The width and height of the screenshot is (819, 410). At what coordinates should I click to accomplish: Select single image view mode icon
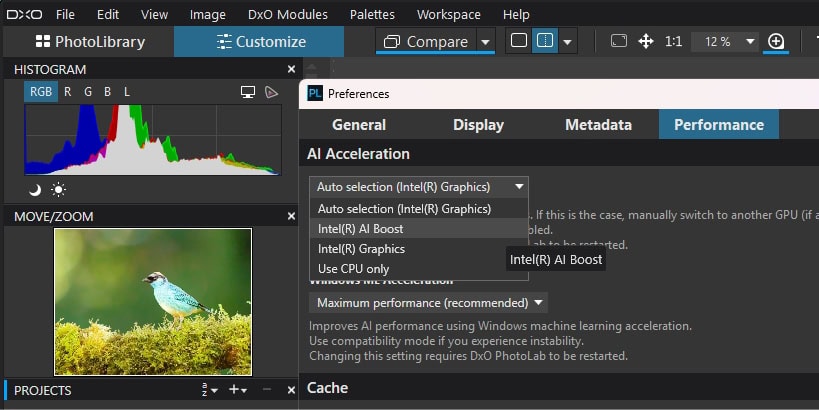(x=519, y=41)
